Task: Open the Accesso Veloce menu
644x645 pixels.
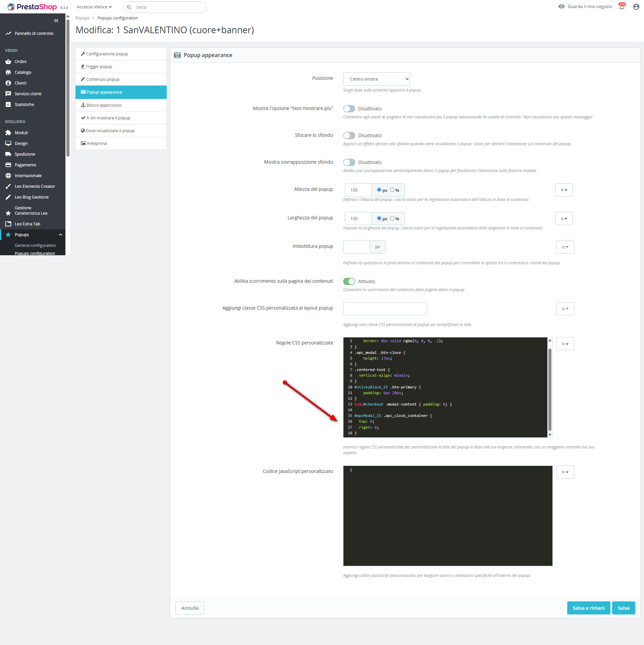Action: (x=94, y=7)
